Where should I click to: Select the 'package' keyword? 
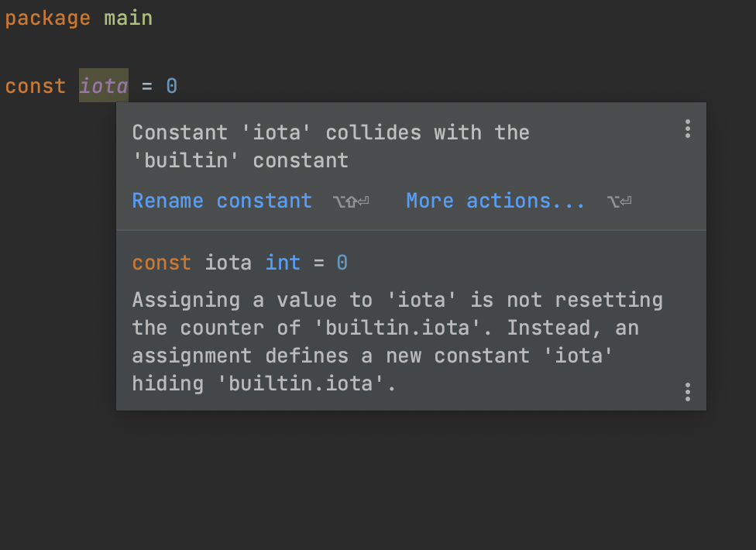pos(47,17)
